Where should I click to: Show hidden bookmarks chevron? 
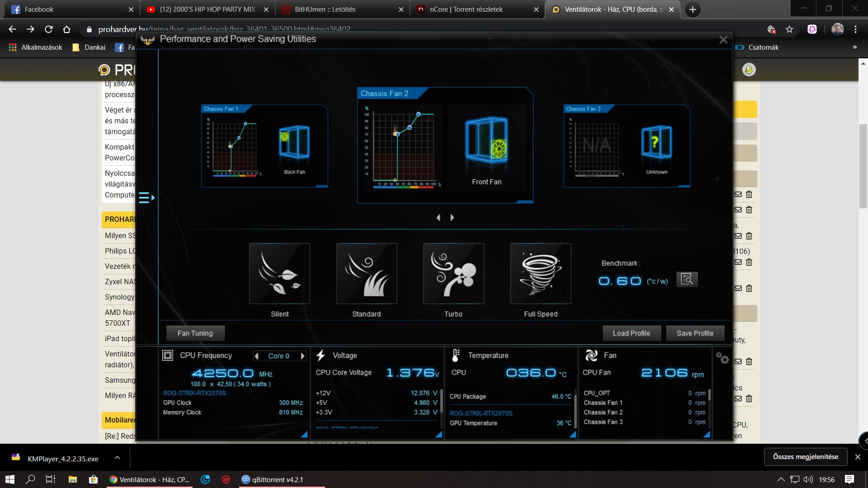(x=854, y=47)
